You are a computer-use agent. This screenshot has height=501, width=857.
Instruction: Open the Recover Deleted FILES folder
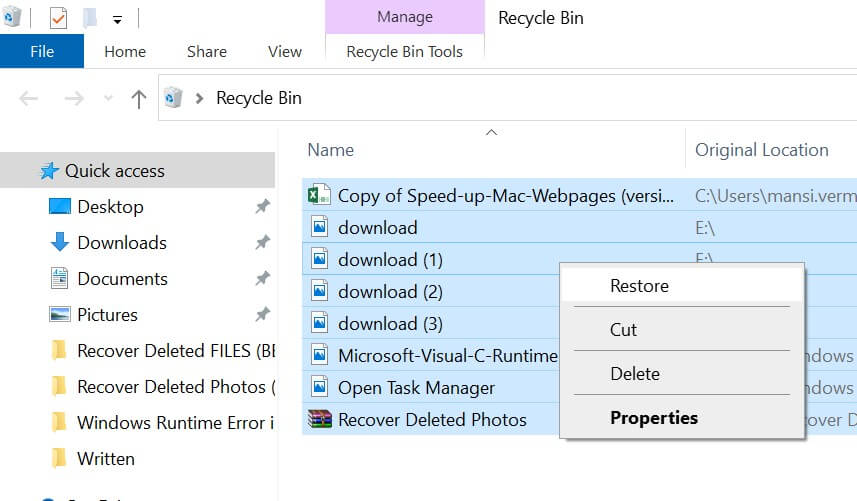(176, 351)
